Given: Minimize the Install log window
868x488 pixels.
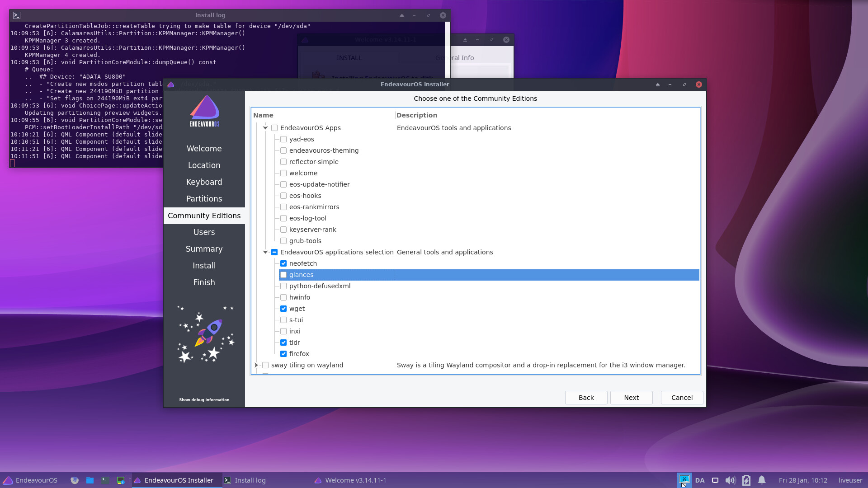Looking at the screenshot, I should 414,15.
